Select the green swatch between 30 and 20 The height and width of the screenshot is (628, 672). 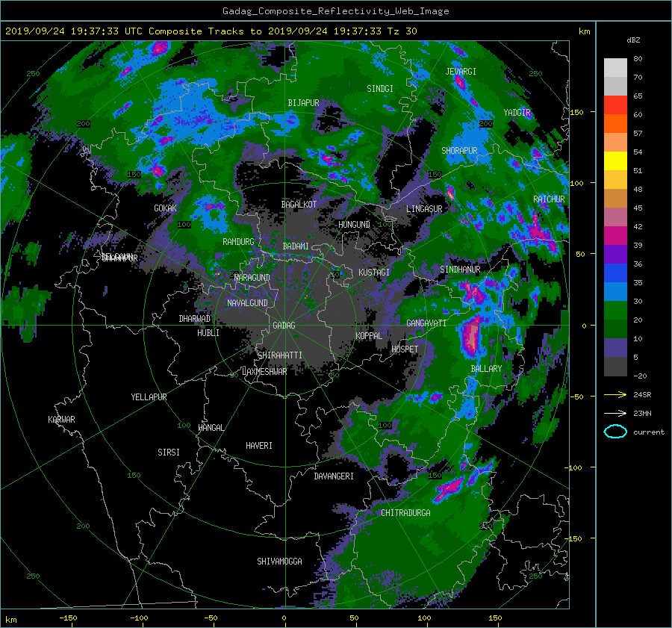point(615,310)
